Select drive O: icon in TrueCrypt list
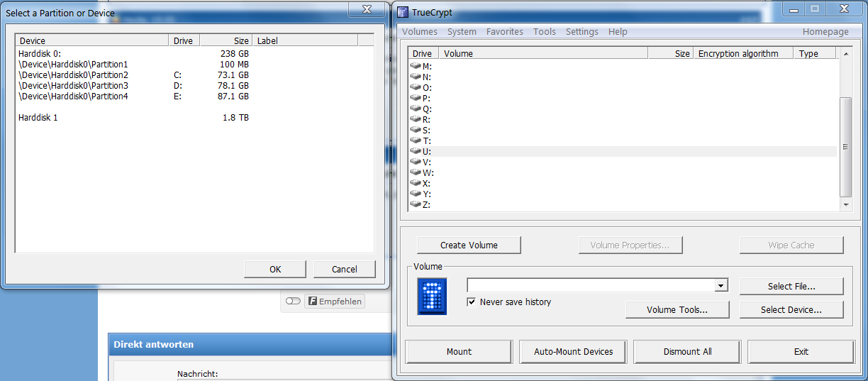 [416, 87]
